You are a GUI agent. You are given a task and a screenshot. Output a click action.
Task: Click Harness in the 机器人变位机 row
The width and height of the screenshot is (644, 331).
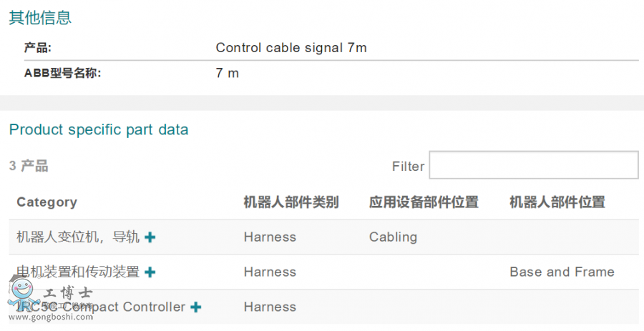click(x=270, y=237)
